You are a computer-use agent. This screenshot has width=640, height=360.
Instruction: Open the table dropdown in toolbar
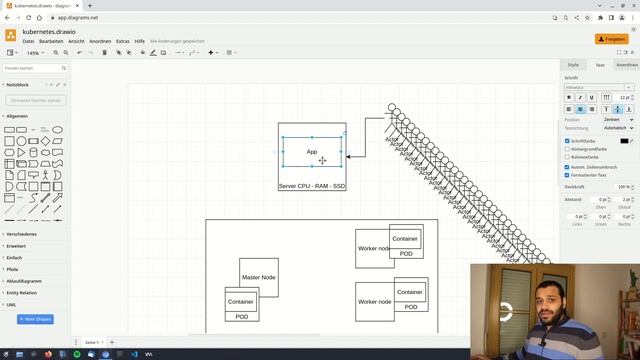231,53
